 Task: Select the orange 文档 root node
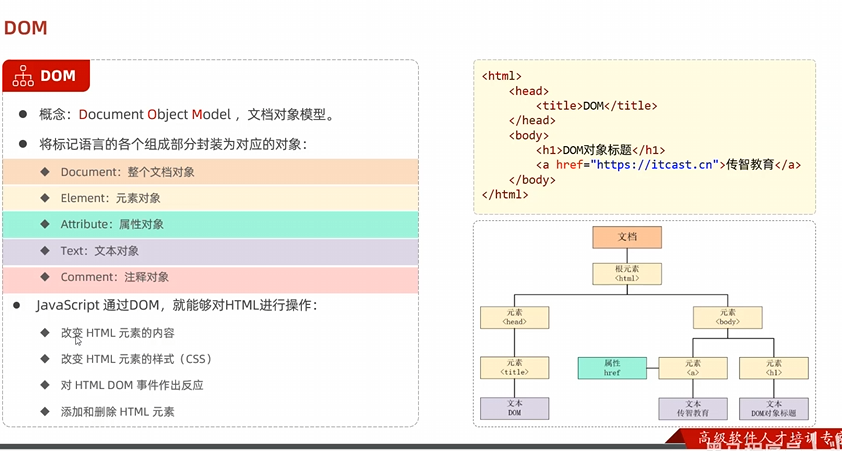coord(627,237)
